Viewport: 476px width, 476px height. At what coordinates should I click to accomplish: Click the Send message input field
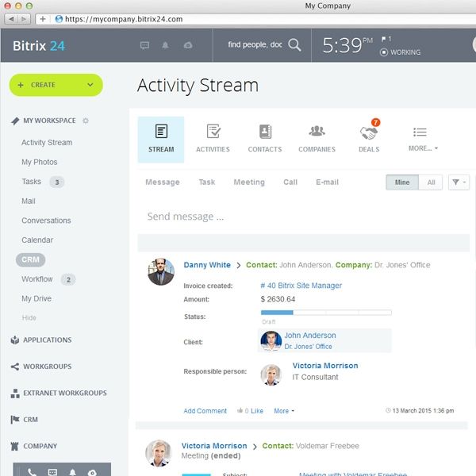301,217
